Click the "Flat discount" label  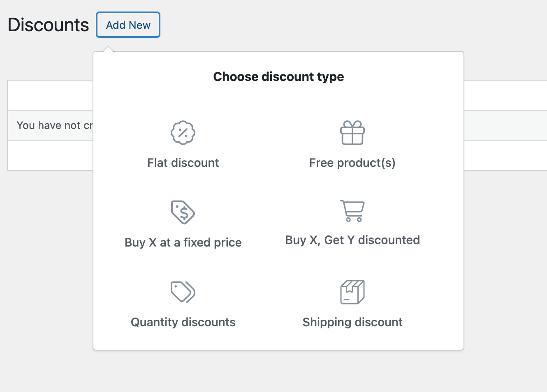[x=183, y=163]
